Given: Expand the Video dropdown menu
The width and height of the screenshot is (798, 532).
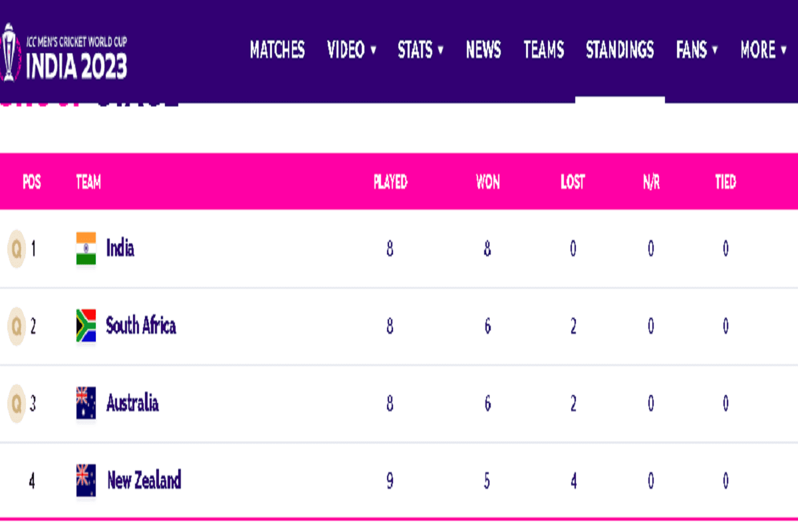Looking at the screenshot, I should pyautogui.click(x=352, y=50).
